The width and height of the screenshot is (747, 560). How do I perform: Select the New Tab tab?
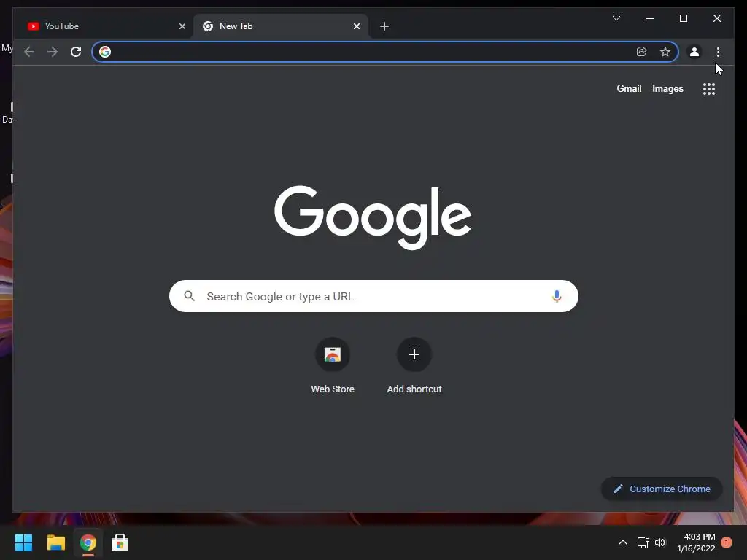pos(281,26)
